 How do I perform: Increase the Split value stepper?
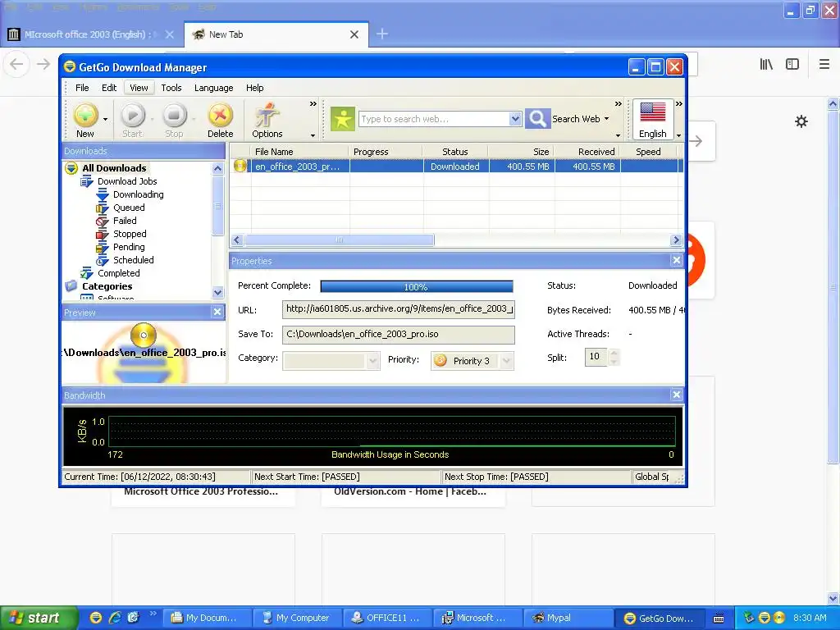click(614, 353)
